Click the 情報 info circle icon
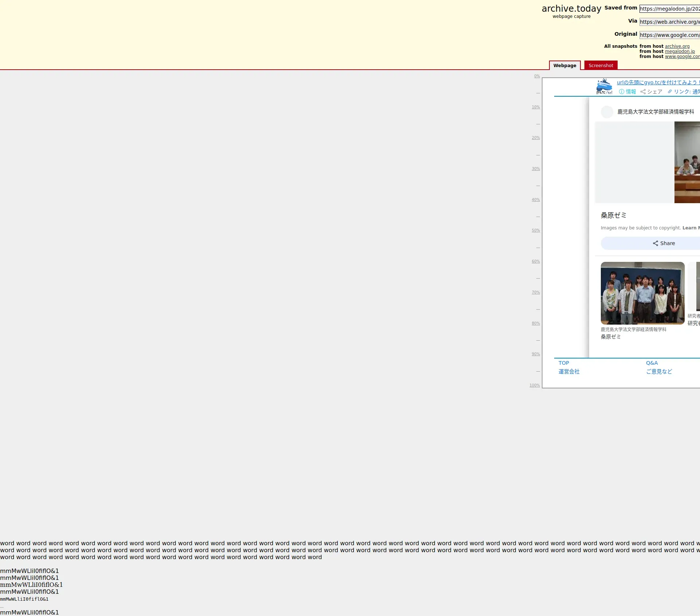Screen dimensions: 700x616 point(622,92)
